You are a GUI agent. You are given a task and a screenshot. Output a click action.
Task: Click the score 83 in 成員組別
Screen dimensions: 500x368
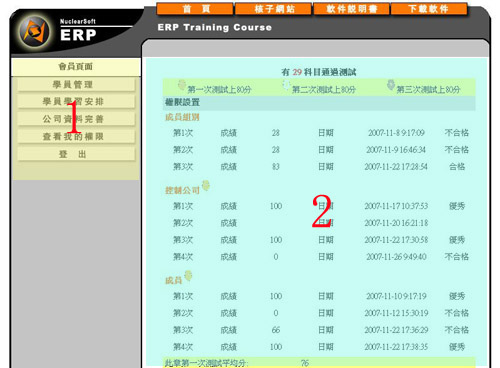click(x=276, y=166)
